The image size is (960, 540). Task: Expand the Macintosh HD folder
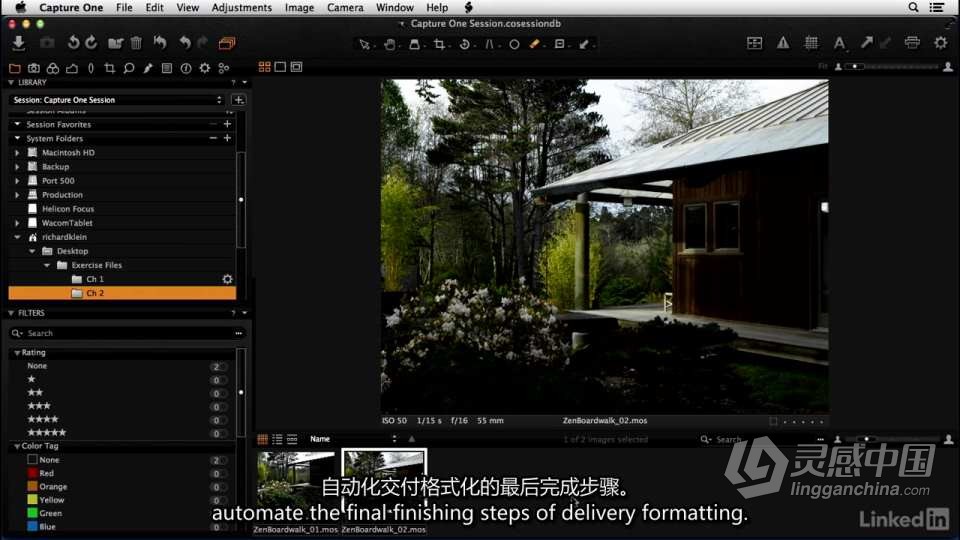pyautogui.click(x=17, y=153)
